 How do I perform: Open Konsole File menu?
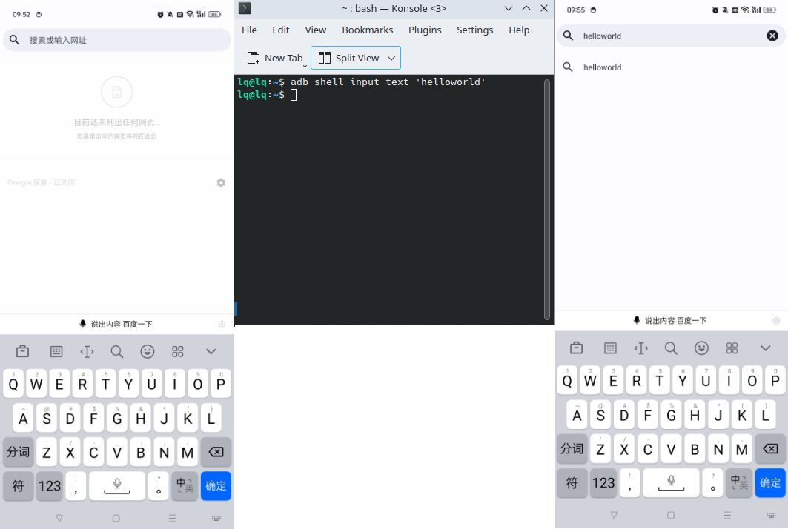[249, 30]
